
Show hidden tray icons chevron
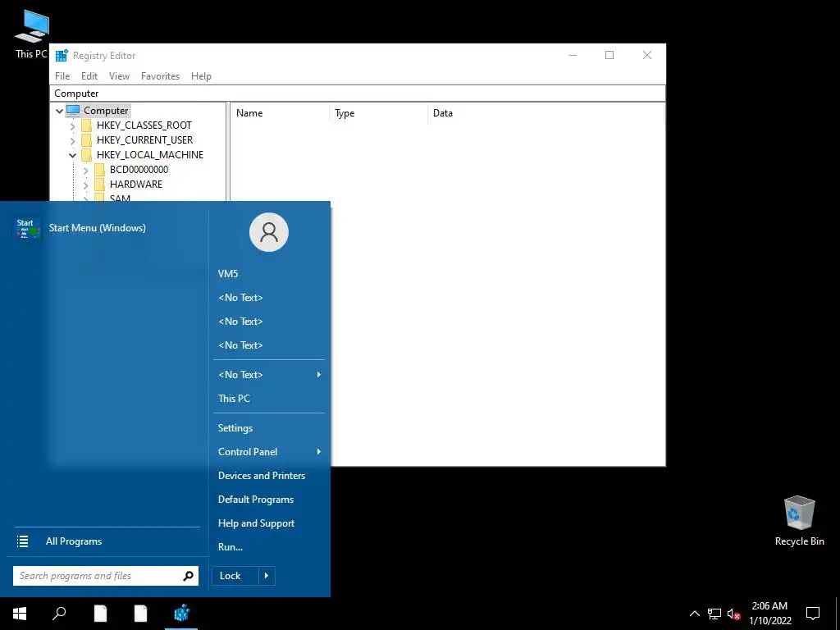coord(694,614)
